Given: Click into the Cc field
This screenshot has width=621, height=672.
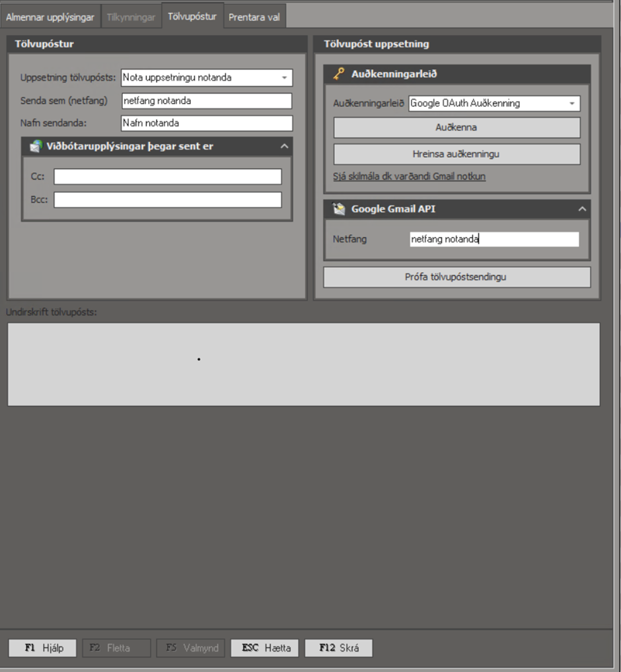Looking at the screenshot, I should click(168, 177).
